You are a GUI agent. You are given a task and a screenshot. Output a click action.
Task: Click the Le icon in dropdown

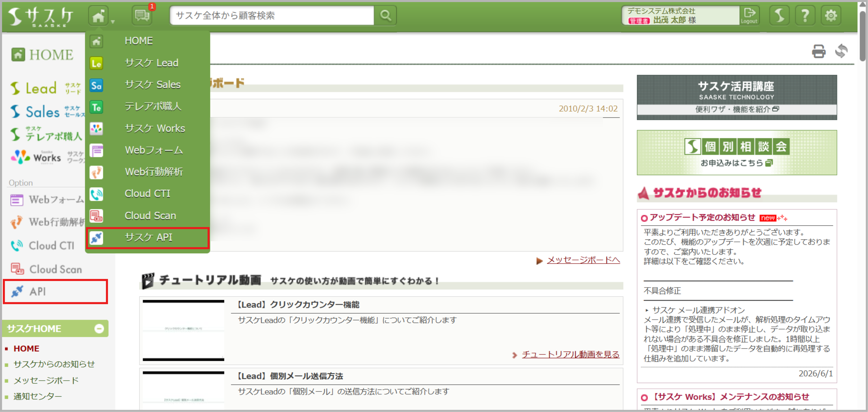[96, 63]
